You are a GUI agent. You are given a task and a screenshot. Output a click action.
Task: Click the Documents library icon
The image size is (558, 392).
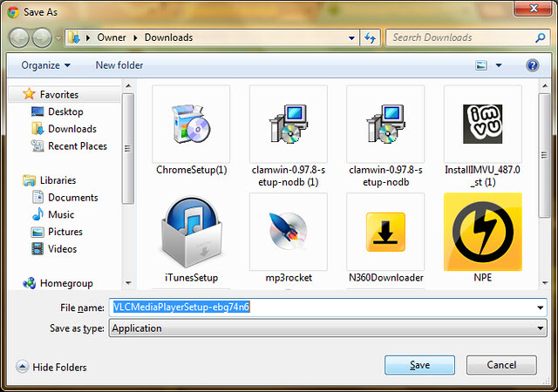click(37, 198)
